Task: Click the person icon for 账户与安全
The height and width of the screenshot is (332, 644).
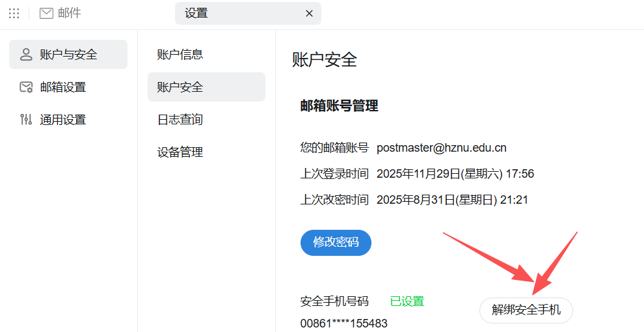Action: (x=26, y=55)
